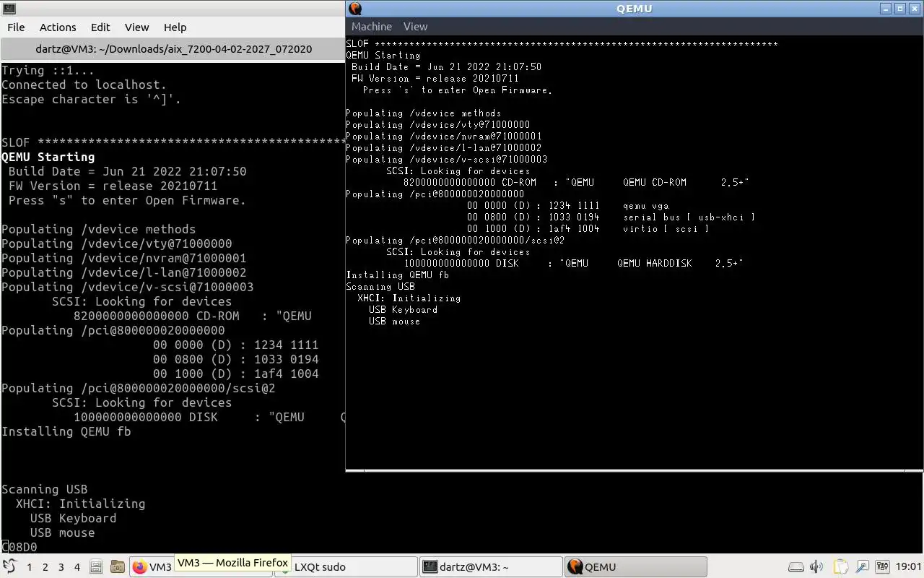Switch to virtual desktop 2
Image resolution: width=924 pixels, height=578 pixels.
45,567
